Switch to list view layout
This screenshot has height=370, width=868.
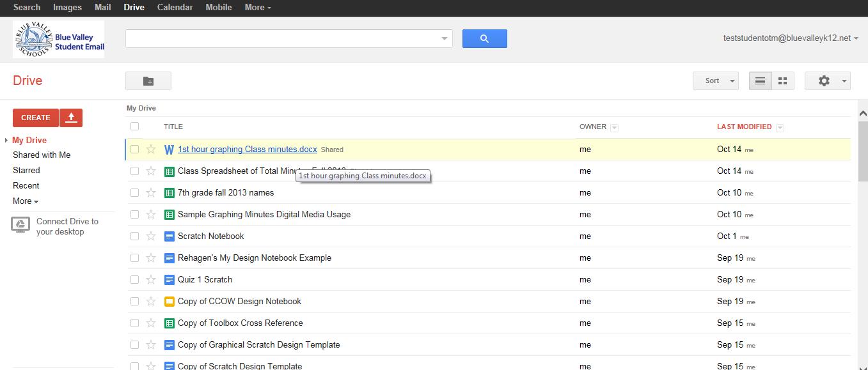[760, 81]
